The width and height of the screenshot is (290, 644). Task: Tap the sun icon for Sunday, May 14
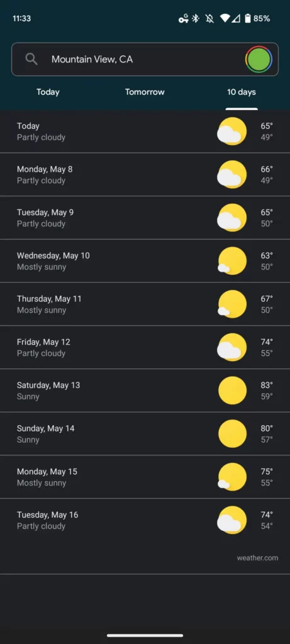pyautogui.click(x=233, y=434)
